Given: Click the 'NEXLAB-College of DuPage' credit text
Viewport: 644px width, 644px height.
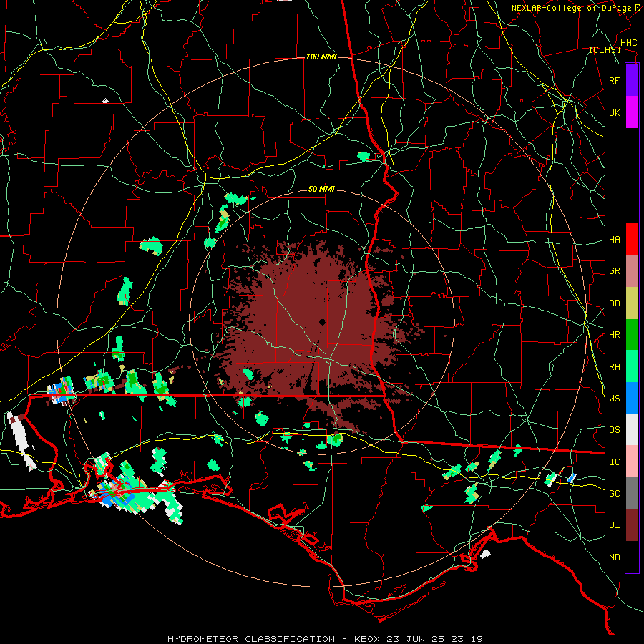Looking at the screenshot, I should coord(572,8).
